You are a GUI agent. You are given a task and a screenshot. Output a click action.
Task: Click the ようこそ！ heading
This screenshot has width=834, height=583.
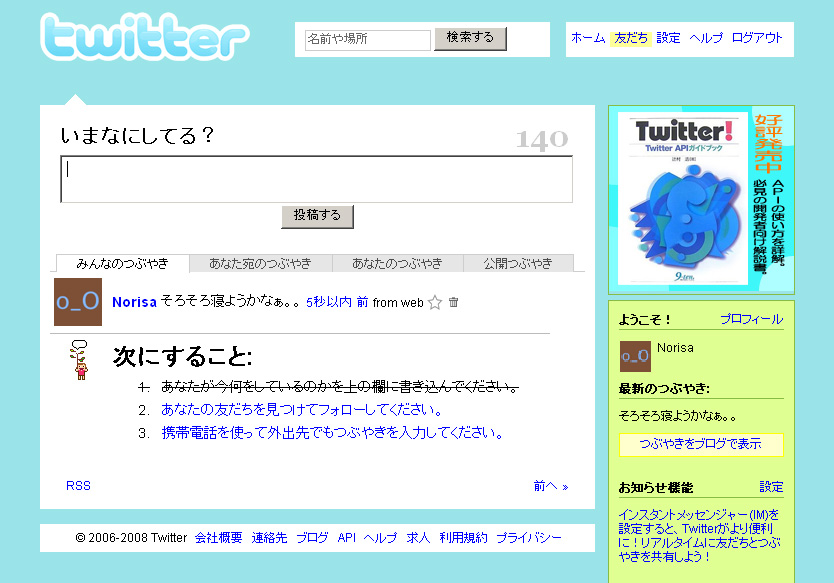[x=645, y=320]
